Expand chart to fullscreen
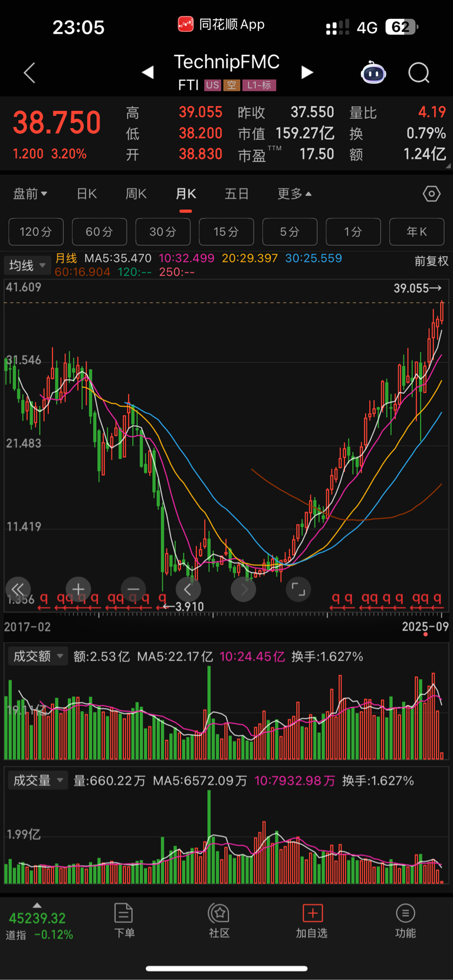 (298, 588)
